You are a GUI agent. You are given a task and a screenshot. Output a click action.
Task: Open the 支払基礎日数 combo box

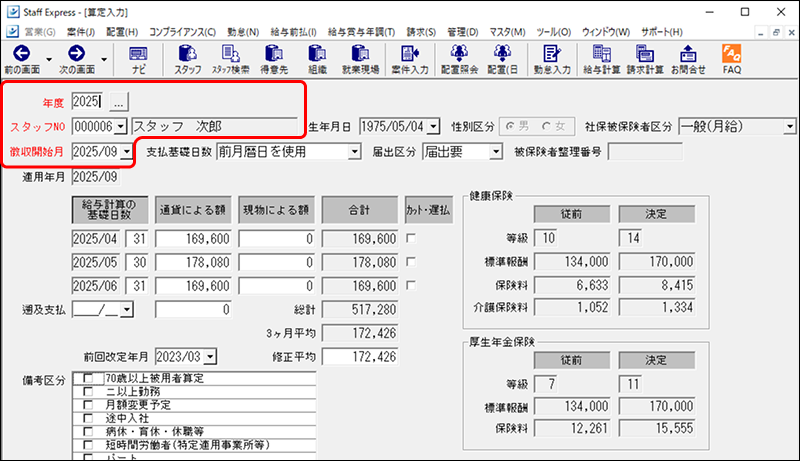pos(289,152)
